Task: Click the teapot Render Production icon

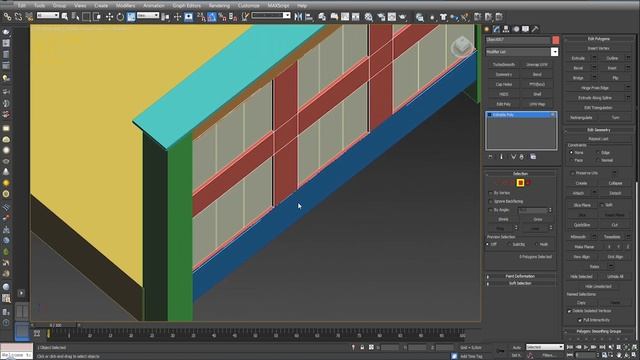Action: [402, 17]
